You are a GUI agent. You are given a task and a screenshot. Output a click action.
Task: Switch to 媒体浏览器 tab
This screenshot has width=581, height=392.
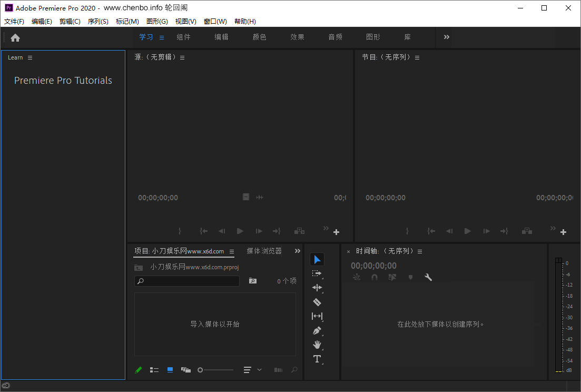pyautogui.click(x=264, y=251)
